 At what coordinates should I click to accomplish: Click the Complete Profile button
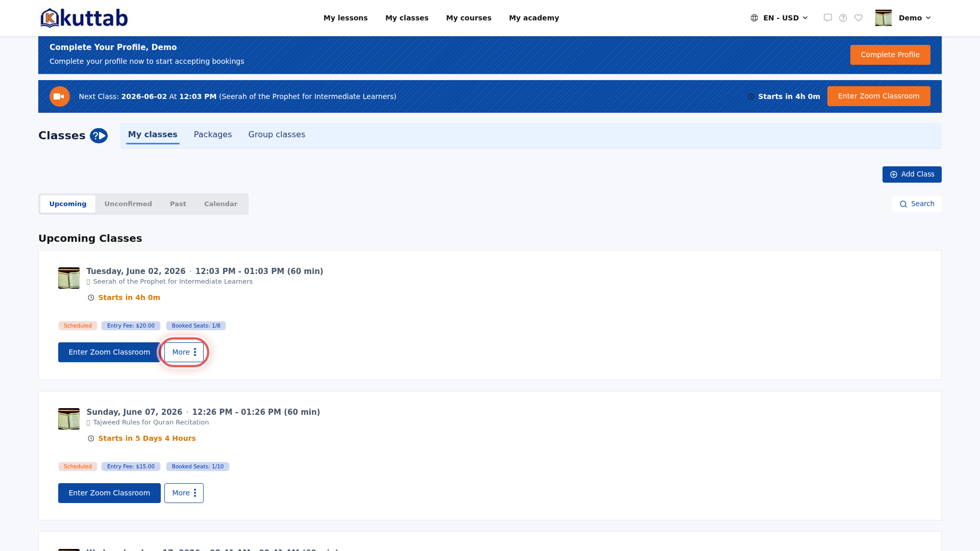tap(890, 55)
